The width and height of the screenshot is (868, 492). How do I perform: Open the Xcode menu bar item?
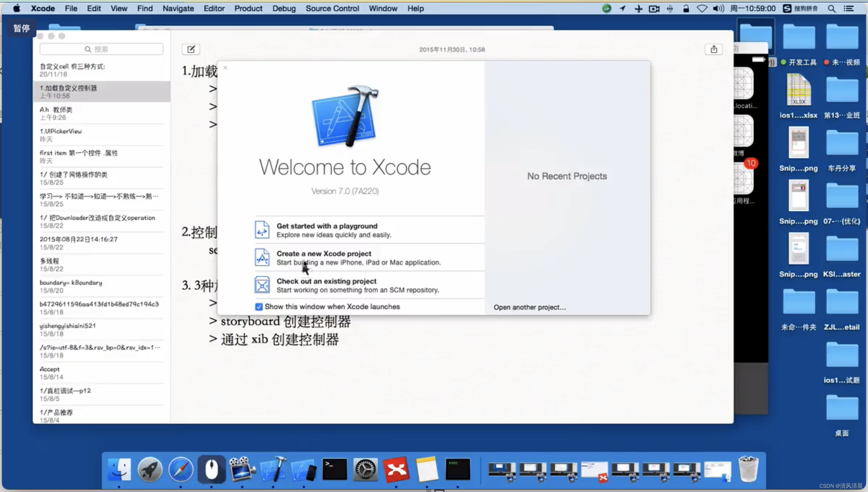pos(43,8)
